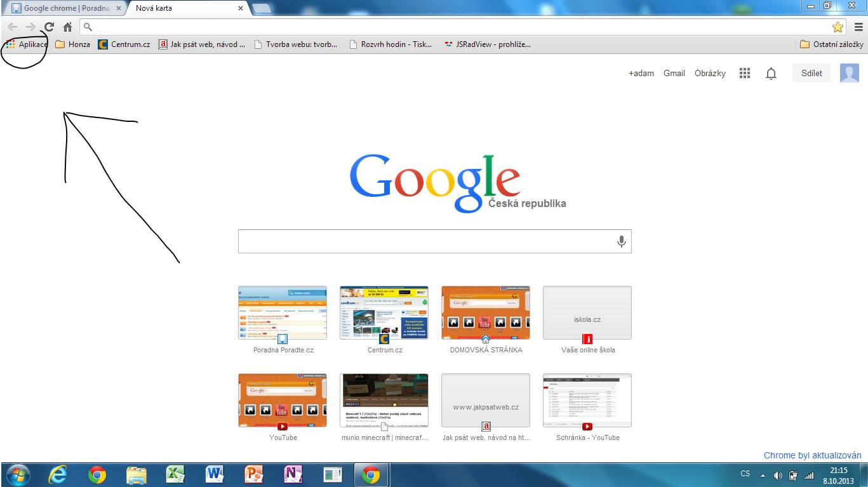
Task: Open Windows Explorer from the taskbar
Action: [137, 475]
